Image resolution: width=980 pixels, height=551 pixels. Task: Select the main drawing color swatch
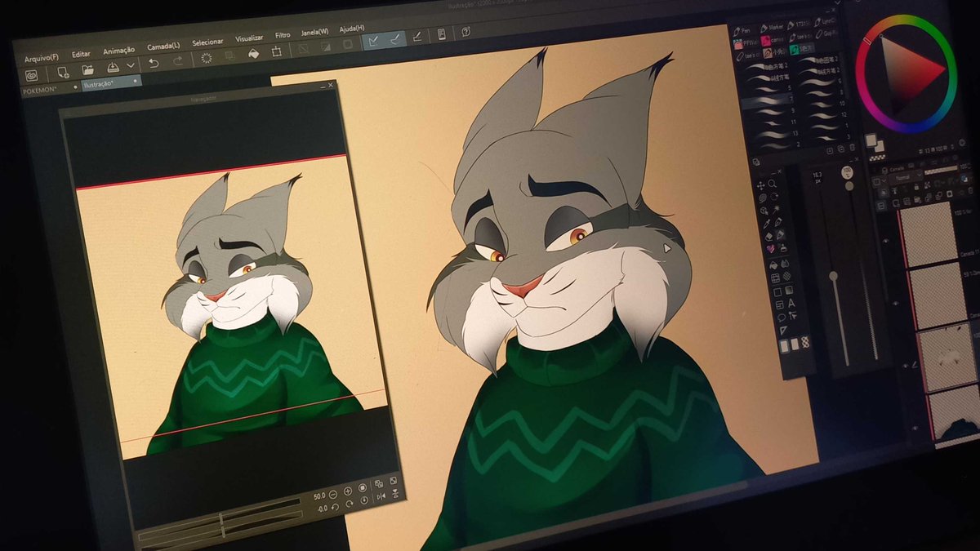pyautogui.click(x=871, y=139)
